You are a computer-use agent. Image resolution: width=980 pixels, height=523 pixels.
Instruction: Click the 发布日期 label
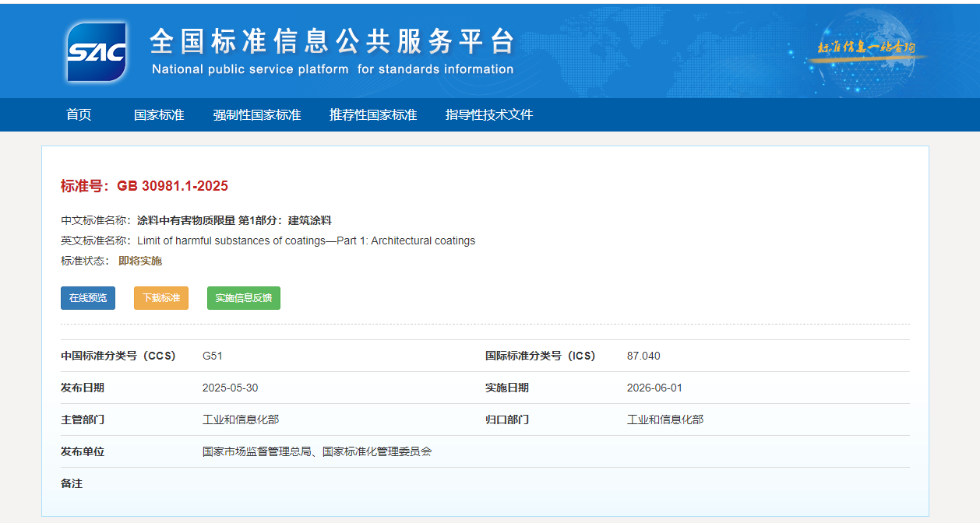click(x=83, y=388)
